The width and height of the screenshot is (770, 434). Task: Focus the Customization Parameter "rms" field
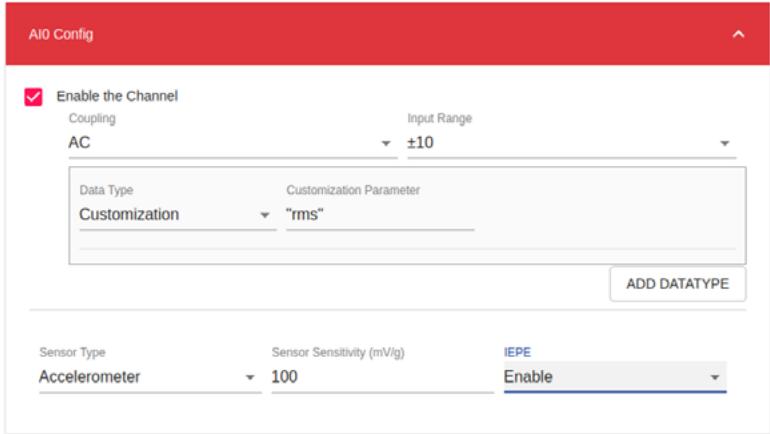[380, 215]
